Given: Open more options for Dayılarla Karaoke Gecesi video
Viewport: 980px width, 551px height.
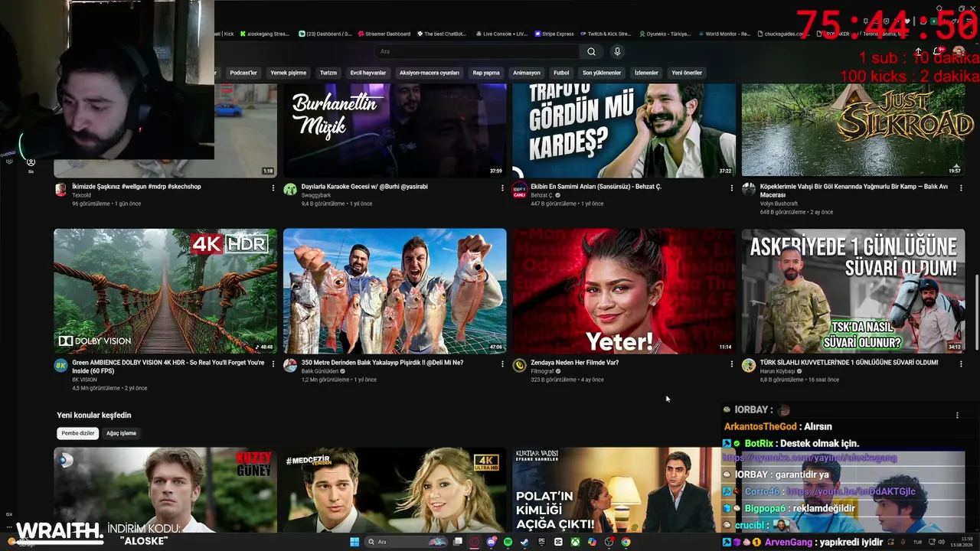Looking at the screenshot, I should [x=502, y=187].
